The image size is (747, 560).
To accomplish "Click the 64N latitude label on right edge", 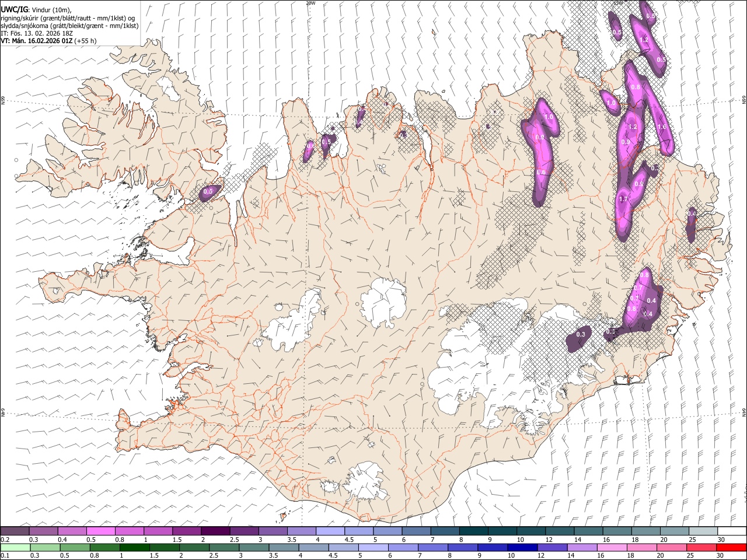I will 744,412.
